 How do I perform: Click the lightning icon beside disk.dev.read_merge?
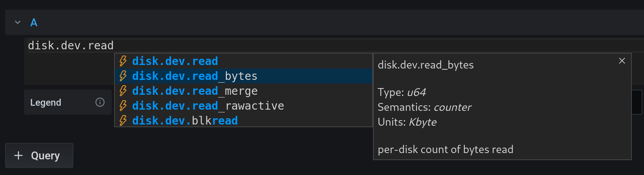123,91
